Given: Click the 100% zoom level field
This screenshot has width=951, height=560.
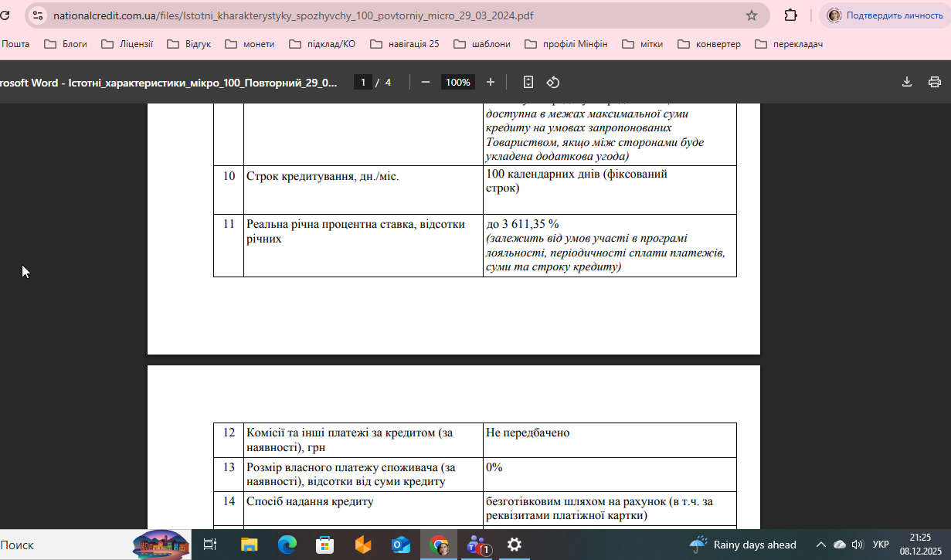Looking at the screenshot, I should pyautogui.click(x=458, y=82).
